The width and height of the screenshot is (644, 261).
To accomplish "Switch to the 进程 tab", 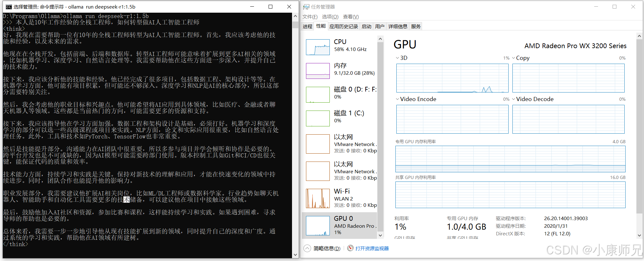I will coord(308,26).
